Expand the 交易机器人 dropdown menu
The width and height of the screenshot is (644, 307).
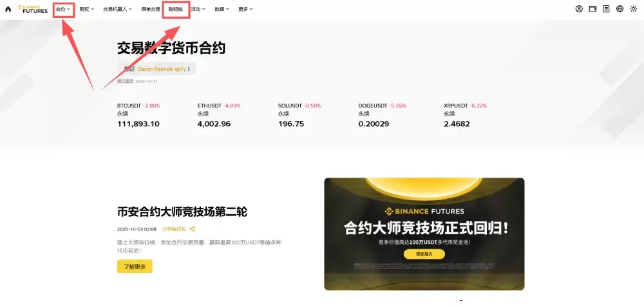tap(117, 9)
